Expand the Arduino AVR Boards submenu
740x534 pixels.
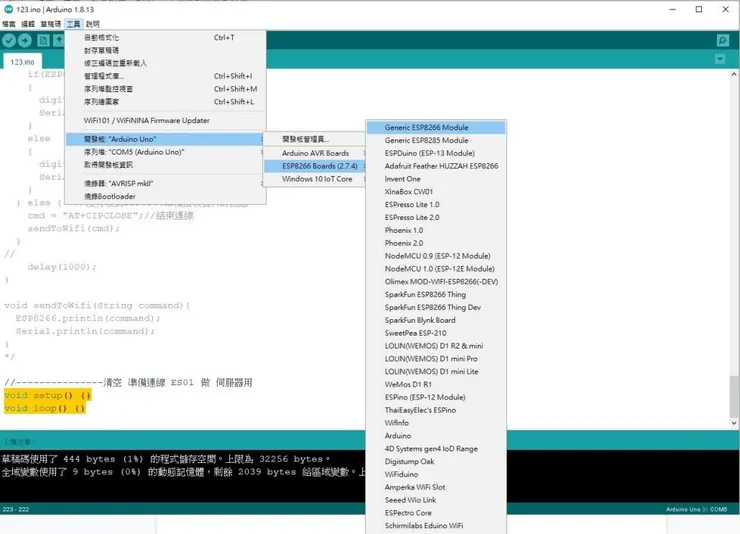[315, 153]
